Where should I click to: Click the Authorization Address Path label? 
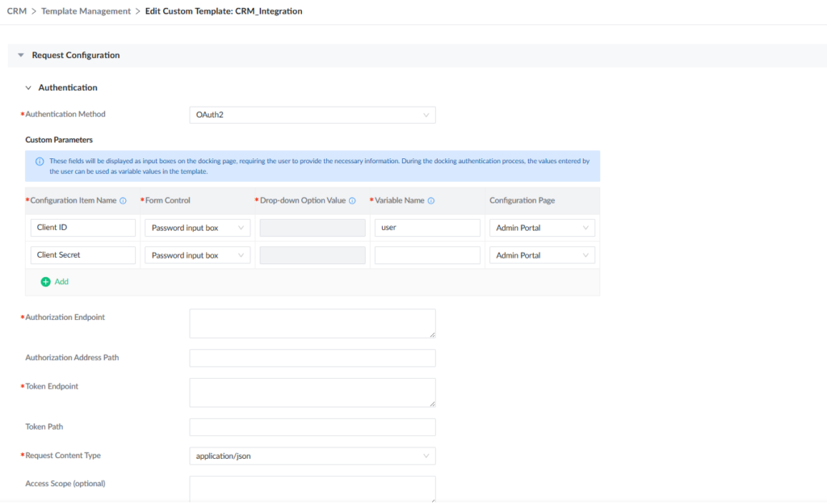tap(72, 358)
